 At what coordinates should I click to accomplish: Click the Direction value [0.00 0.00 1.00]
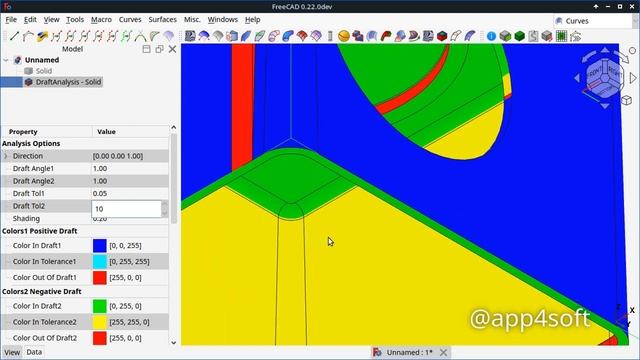[118, 156]
